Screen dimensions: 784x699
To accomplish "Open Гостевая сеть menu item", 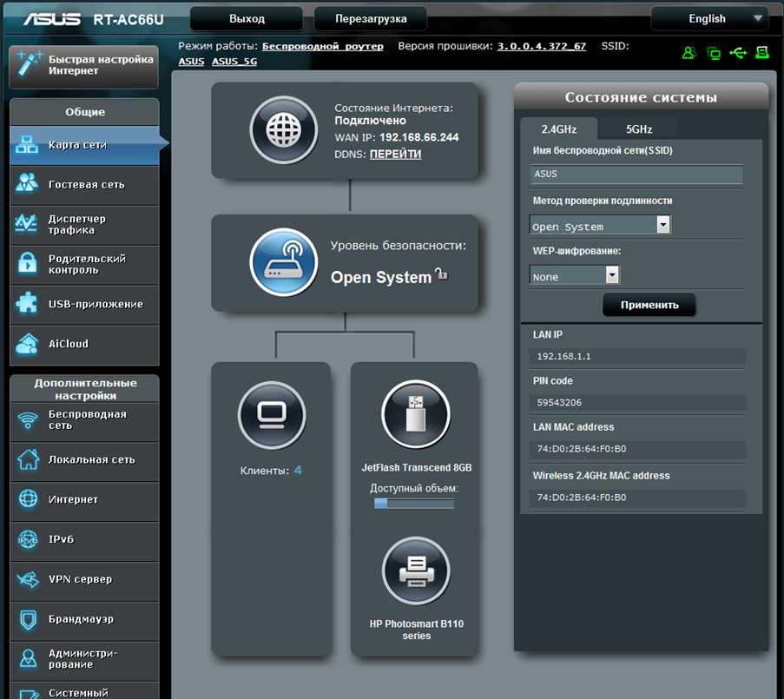I will [84, 184].
